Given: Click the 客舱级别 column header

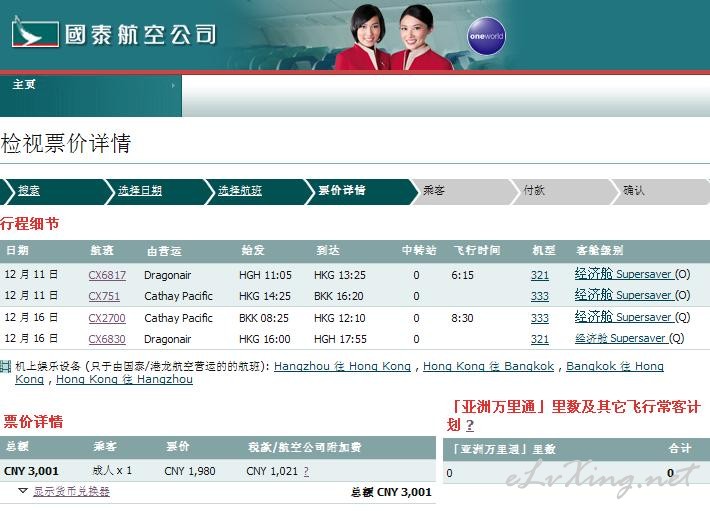Looking at the screenshot, I should pyautogui.click(x=600, y=250).
